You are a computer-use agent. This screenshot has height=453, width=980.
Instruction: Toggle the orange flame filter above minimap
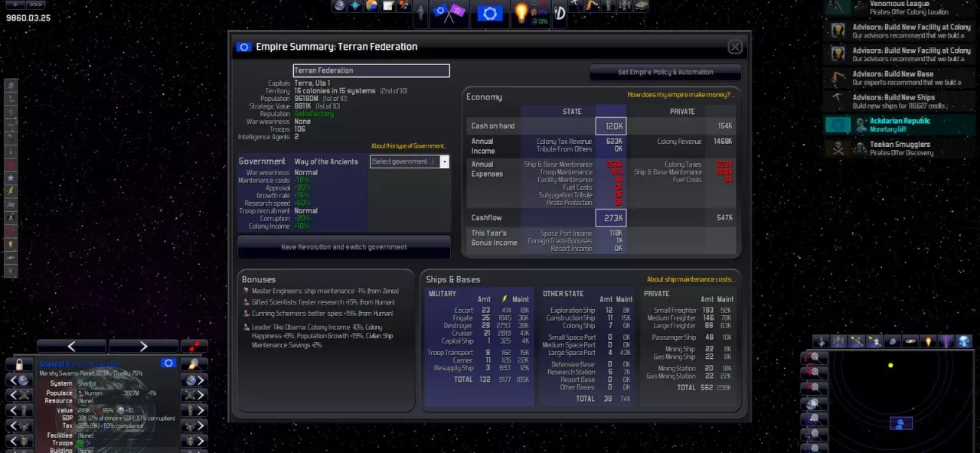tap(928, 341)
